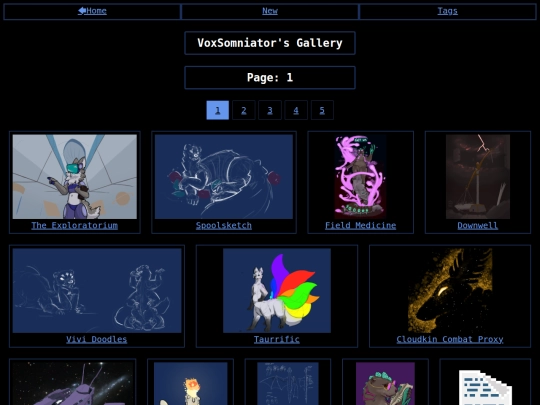Click the Vivi Doodles title link
The width and height of the screenshot is (540, 405).
point(97,340)
